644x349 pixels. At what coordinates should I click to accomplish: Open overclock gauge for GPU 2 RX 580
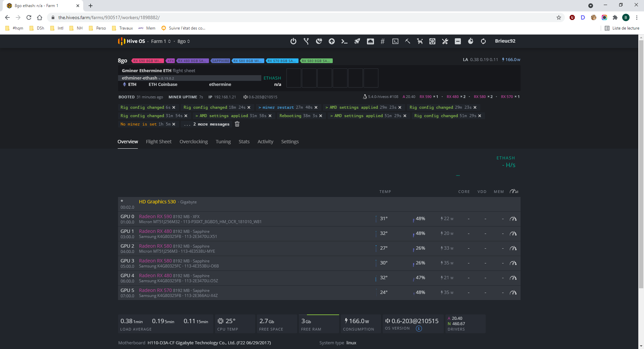(x=513, y=248)
